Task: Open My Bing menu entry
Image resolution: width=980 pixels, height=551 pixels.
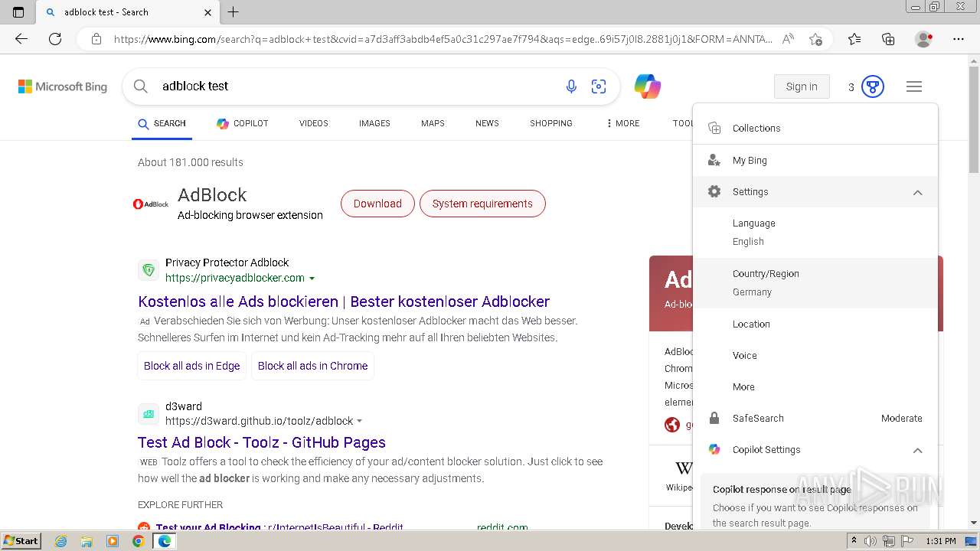Action: coord(815,160)
